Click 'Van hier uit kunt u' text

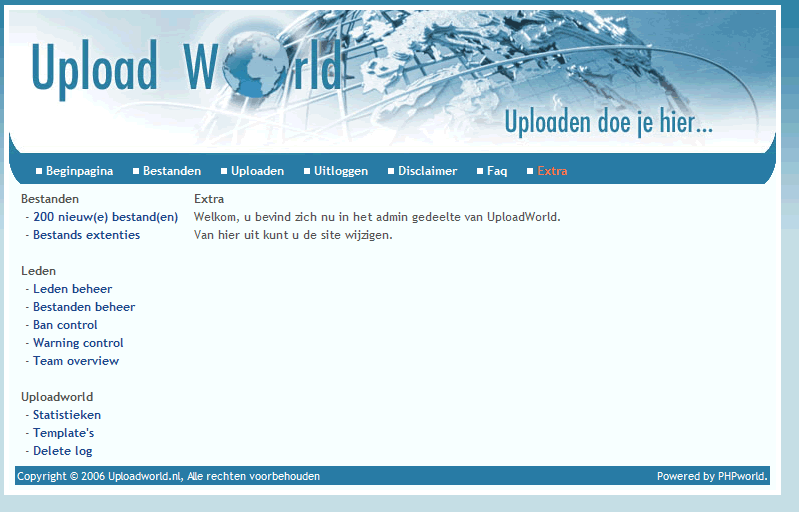pos(293,235)
